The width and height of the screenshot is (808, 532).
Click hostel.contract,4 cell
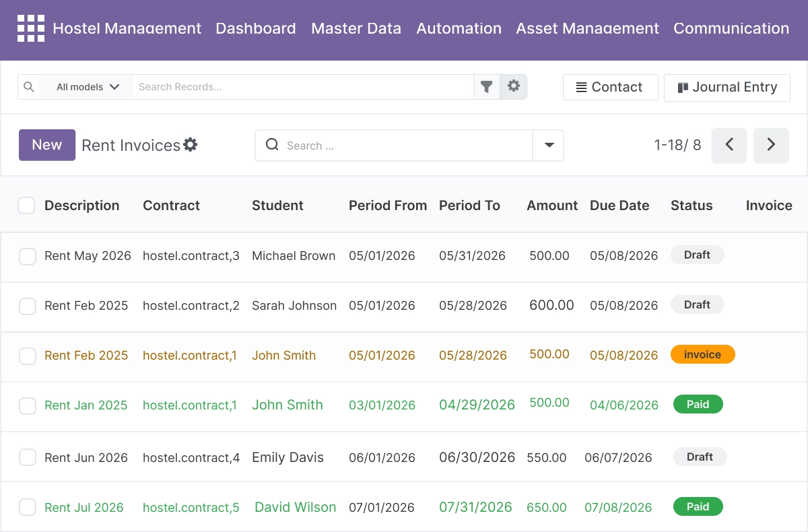(191, 458)
